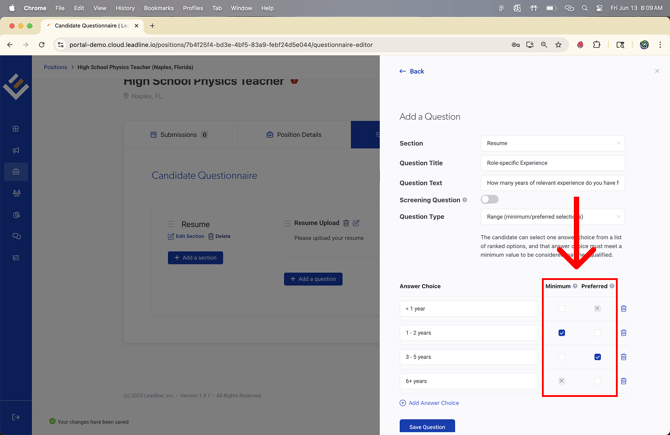Delete the '1 - 2 years' answer choice
The width and height of the screenshot is (670, 435).
pyautogui.click(x=624, y=333)
